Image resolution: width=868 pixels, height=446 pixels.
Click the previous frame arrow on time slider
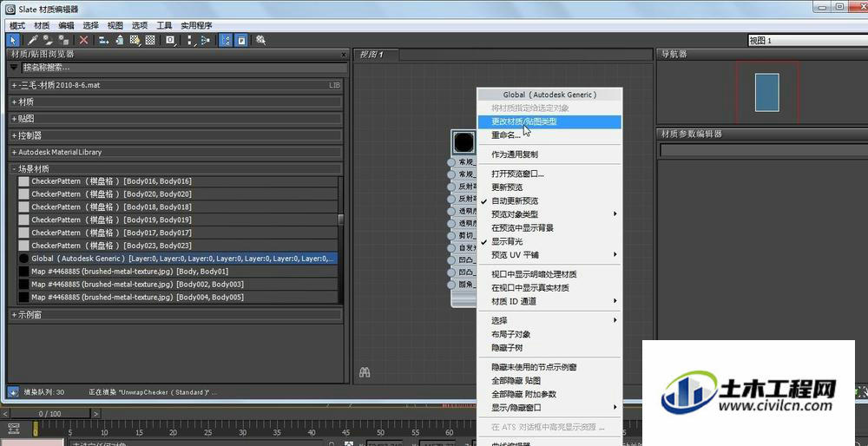click(x=5, y=413)
